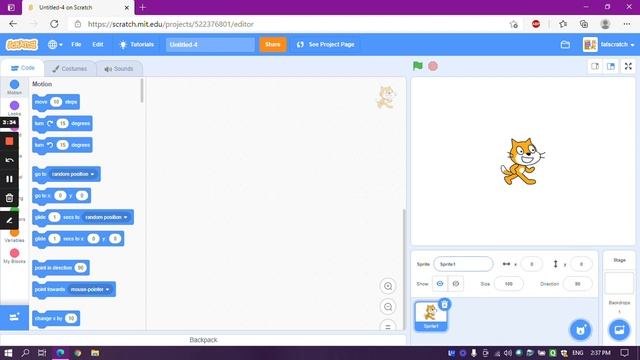Open the point towards mouse-pointer dropdown
Screen dimensions: 640x360
tap(90, 289)
